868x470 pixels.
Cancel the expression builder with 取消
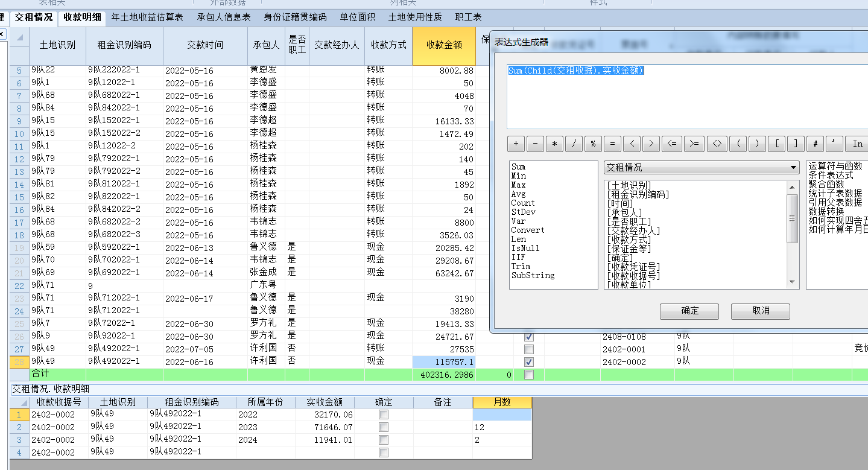[x=760, y=311]
